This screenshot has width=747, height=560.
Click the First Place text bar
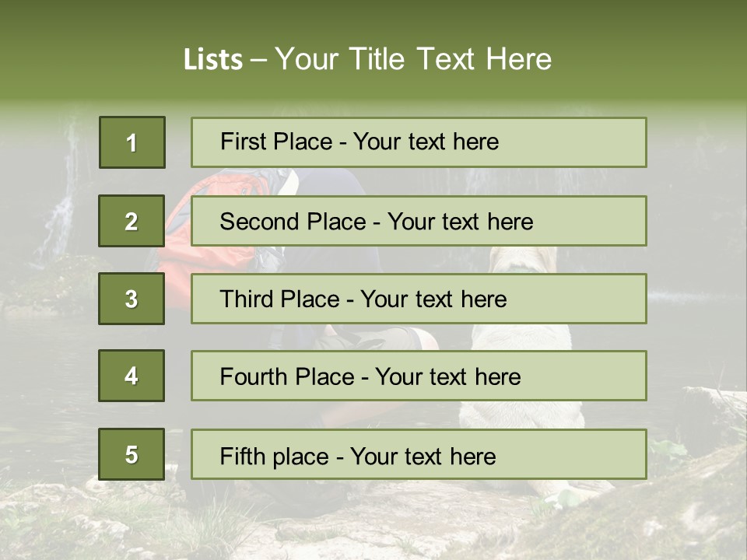419,142
